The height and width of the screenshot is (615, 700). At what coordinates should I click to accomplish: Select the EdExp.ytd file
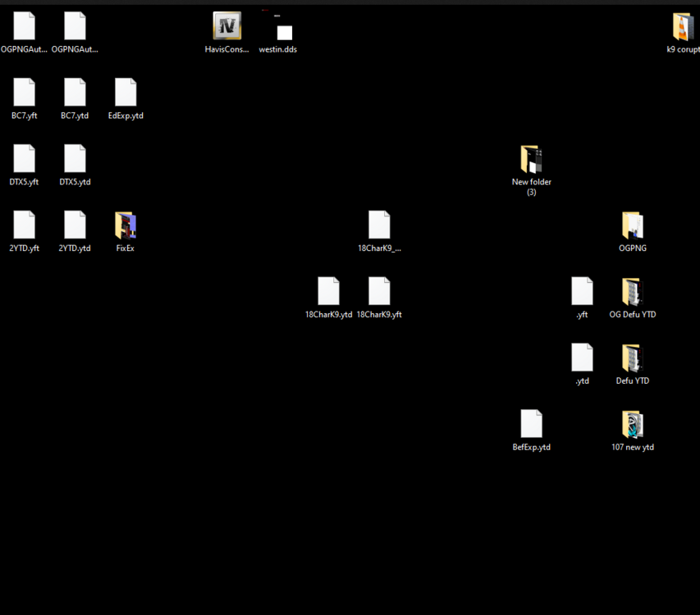pyautogui.click(x=125, y=90)
